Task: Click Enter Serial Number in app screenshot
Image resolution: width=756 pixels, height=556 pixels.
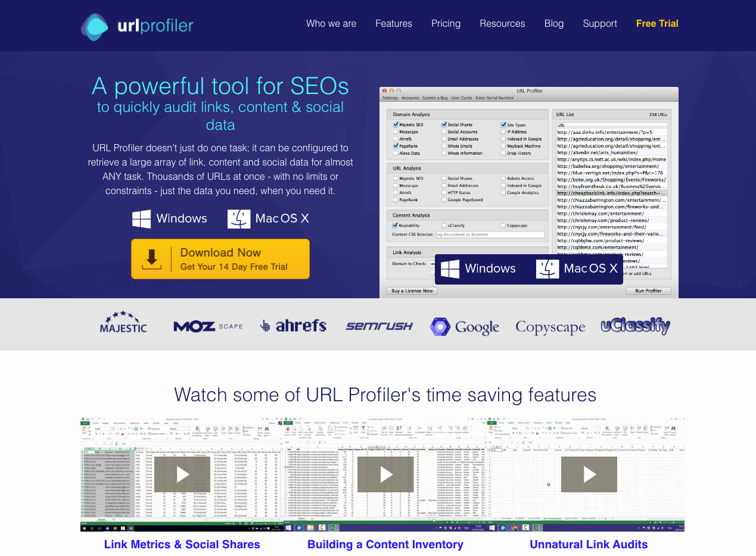Action: pos(494,98)
